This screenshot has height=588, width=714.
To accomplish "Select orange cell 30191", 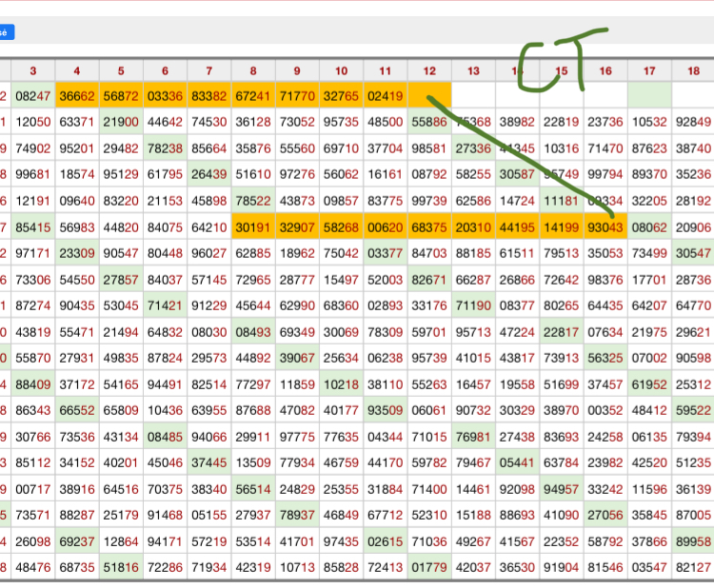I will (253, 227).
